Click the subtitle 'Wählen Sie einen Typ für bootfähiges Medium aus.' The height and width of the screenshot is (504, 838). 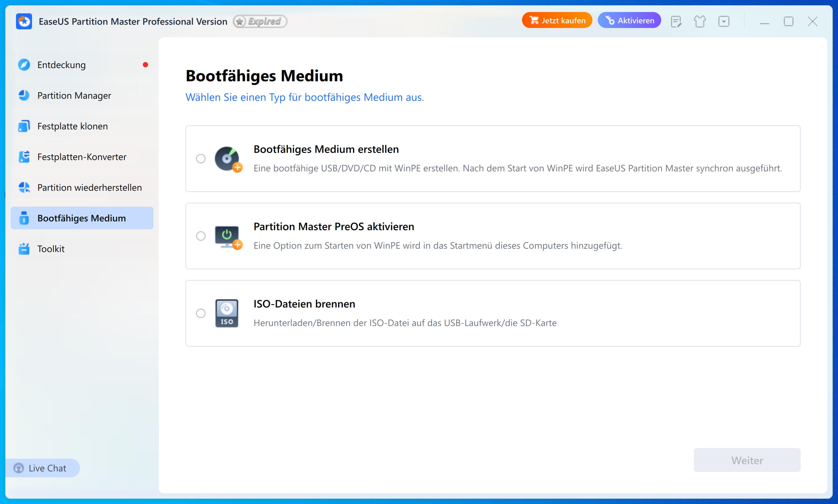(305, 97)
